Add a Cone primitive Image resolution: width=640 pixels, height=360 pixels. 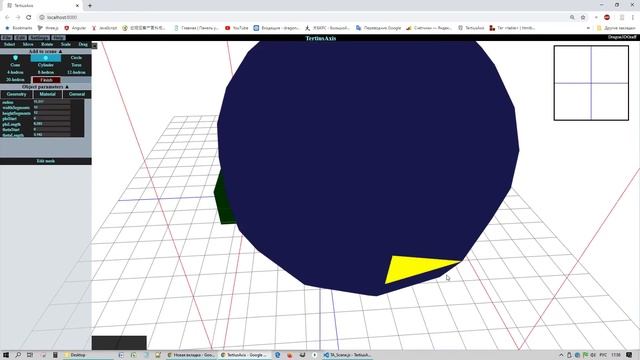click(15, 65)
